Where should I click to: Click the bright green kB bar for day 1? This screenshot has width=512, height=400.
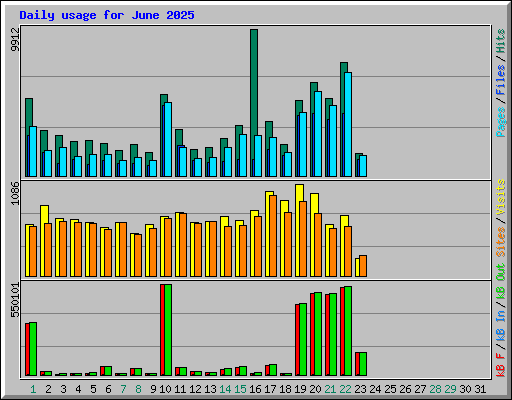(33, 349)
